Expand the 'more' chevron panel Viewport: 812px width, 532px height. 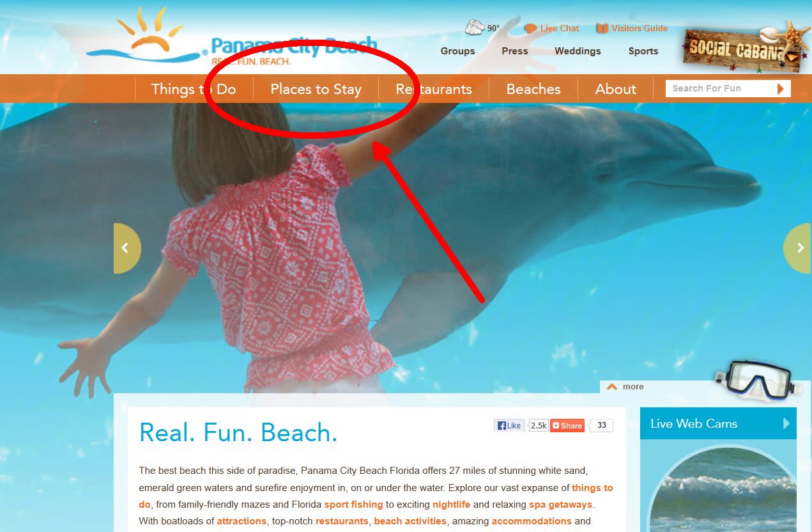click(625, 386)
